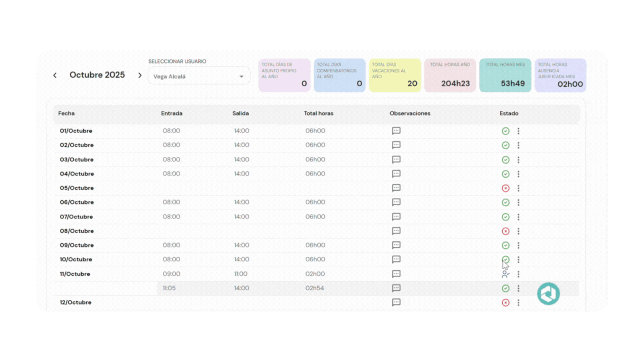Click the red rejected status on 08/Octubre
Viewport: 644px width, 362px height.
[x=506, y=231]
